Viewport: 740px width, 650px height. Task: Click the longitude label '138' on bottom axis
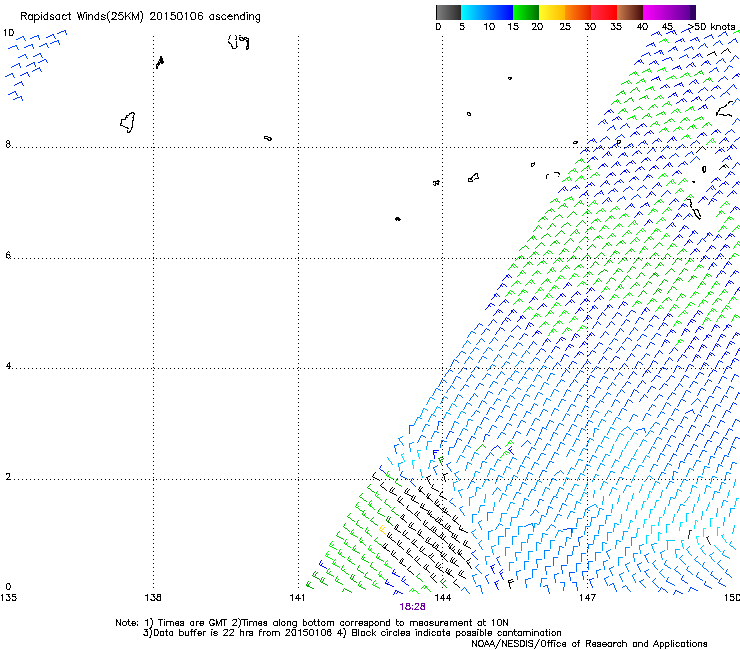coord(153,598)
